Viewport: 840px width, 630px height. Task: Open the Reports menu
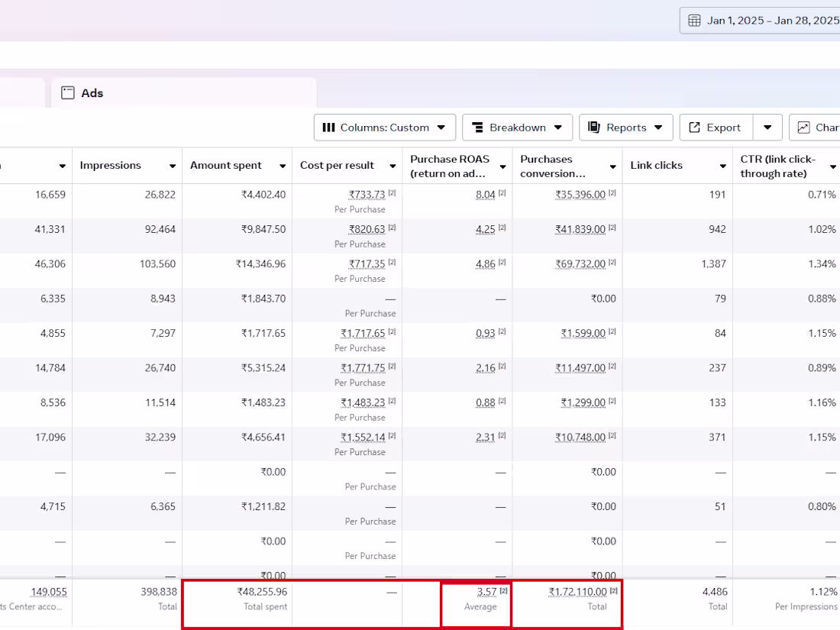click(626, 128)
